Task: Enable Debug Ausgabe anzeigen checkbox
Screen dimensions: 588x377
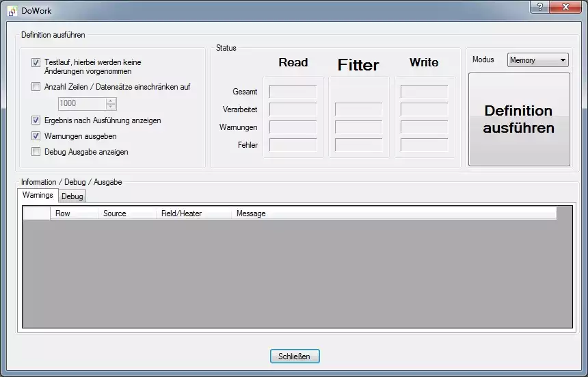Action: coord(36,152)
